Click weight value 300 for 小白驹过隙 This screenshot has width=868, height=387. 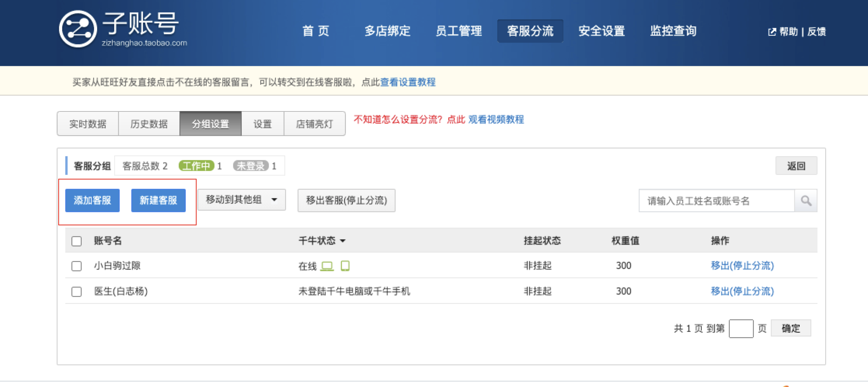(624, 266)
